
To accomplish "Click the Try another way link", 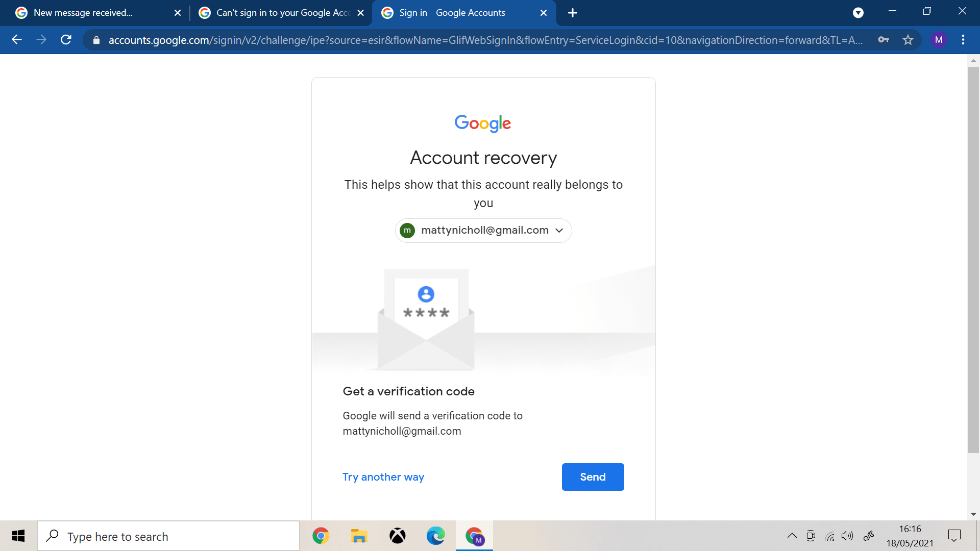I will pyautogui.click(x=383, y=477).
